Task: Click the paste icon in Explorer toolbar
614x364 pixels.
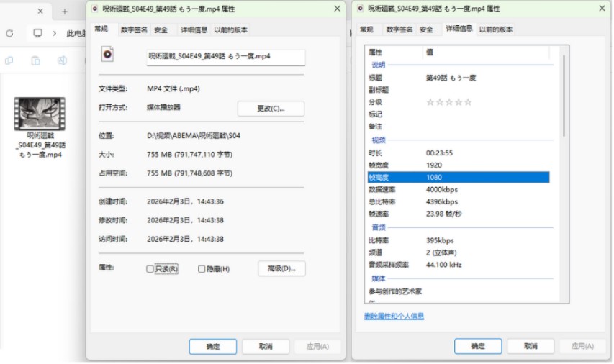Action: [x=35, y=60]
